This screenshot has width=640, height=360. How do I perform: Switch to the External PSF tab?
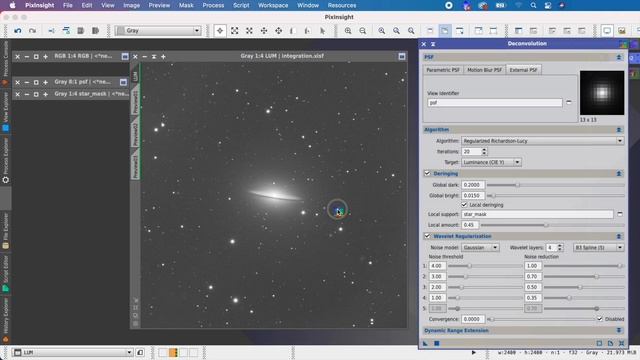523,70
